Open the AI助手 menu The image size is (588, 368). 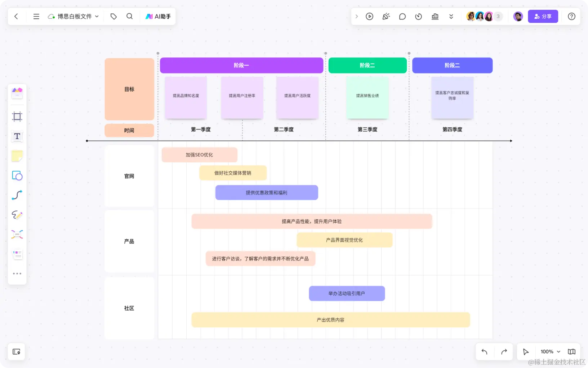[158, 16]
